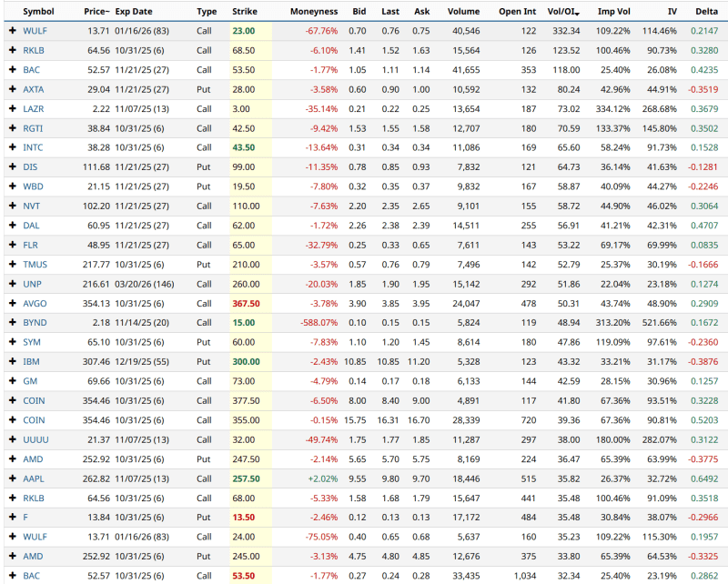Click the plus icon next to BYND
Viewport: 728px width, 584px height.
12,323
